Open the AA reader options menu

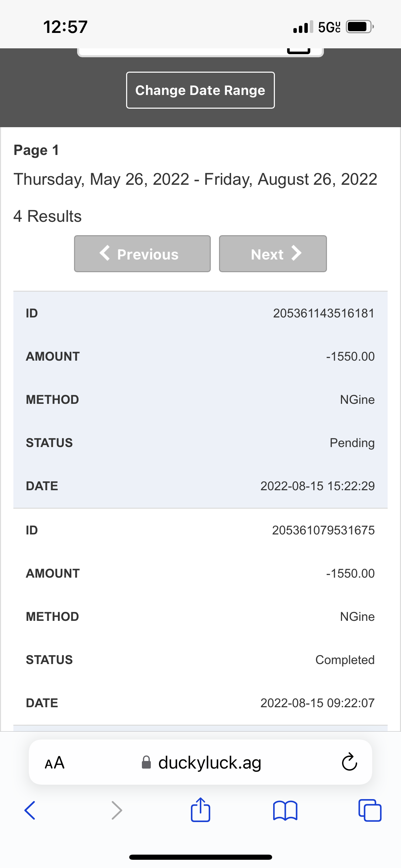(x=54, y=763)
